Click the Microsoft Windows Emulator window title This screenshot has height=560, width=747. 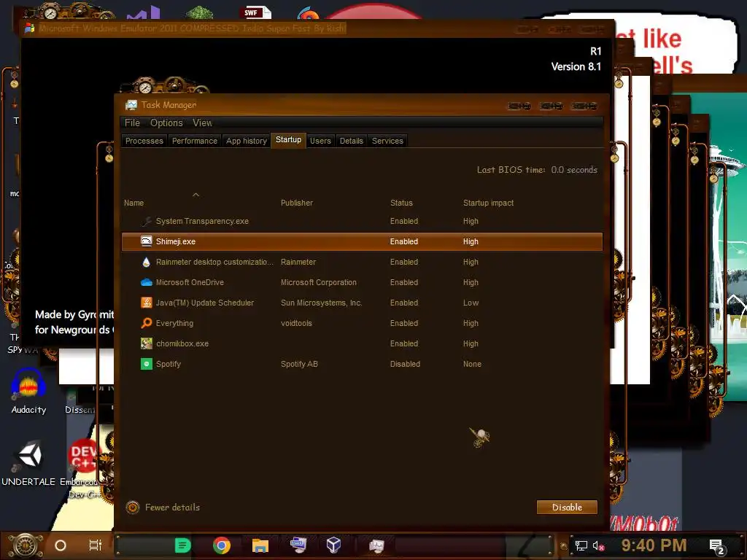(x=193, y=28)
